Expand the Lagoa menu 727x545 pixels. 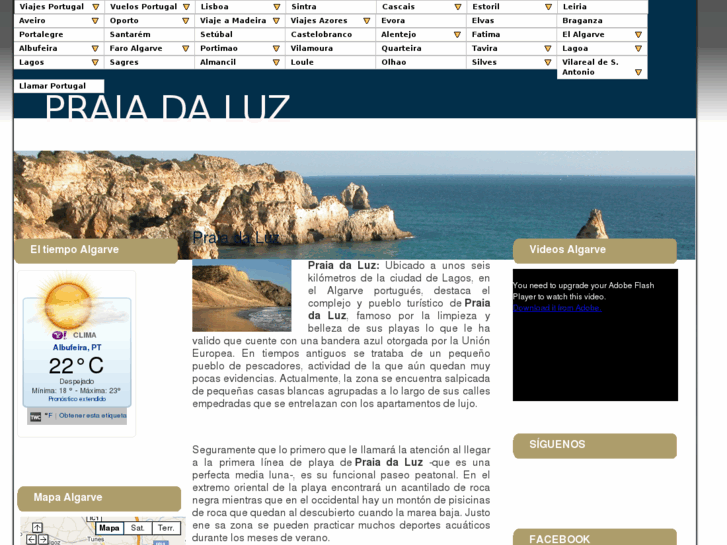[638, 48]
